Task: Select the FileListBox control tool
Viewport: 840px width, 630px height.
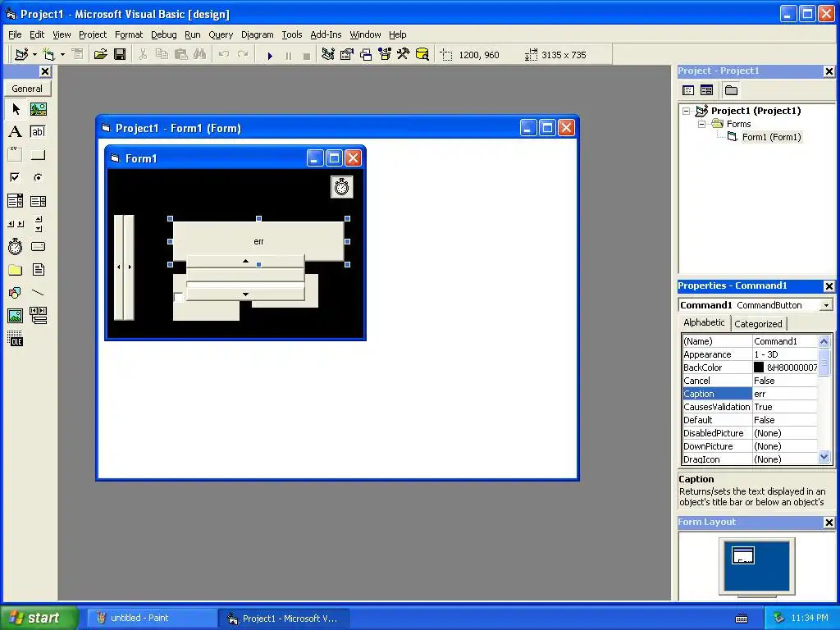Action: coord(38,269)
